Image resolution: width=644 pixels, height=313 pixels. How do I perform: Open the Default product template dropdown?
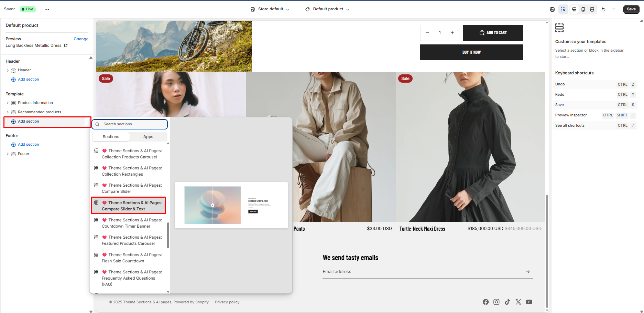pyautogui.click(x=327, y=9)
